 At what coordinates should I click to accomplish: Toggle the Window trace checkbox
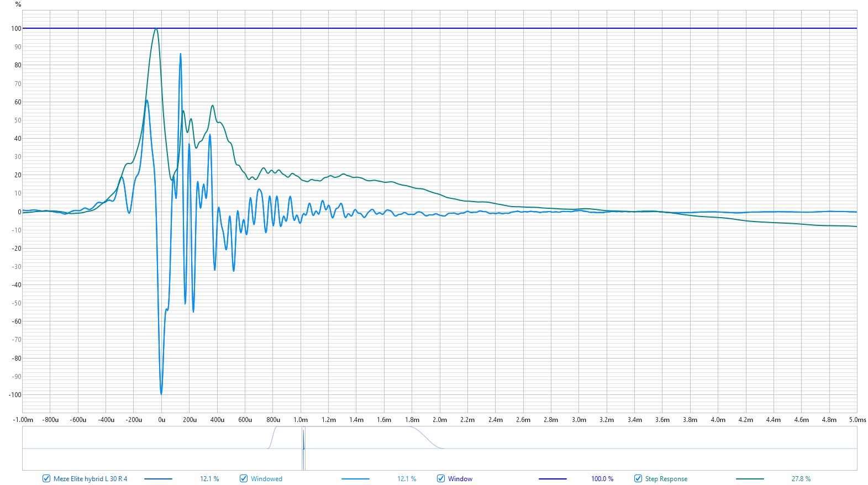(x=441, y=478)
